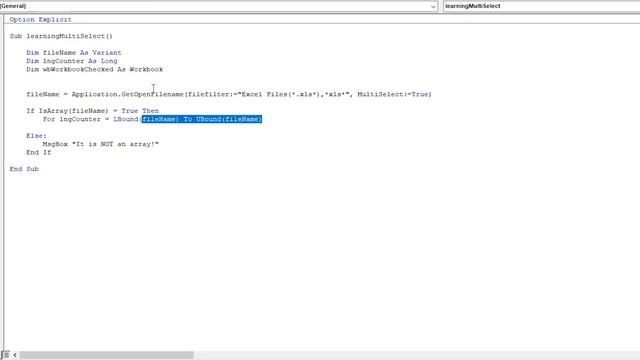The width and height of the screenshot is (640, 360).
Task: Click 'Dim wbWorkbookChecked As Workbook' line
Action: click(x=95, y=69)
